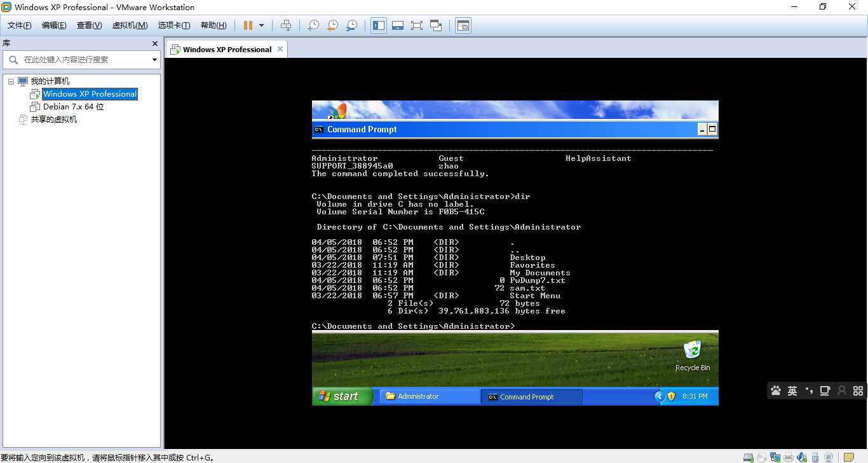Image resolution: width=868 pixels, height=463 pixels.
Task: Enter full screen mode
Action: point(417,25)
